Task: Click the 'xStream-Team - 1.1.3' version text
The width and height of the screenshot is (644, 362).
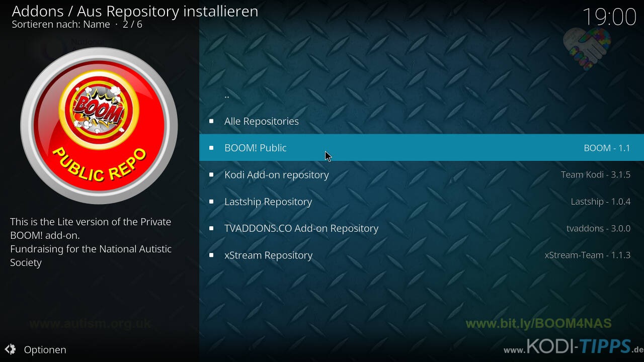Action: coord(588,255)
